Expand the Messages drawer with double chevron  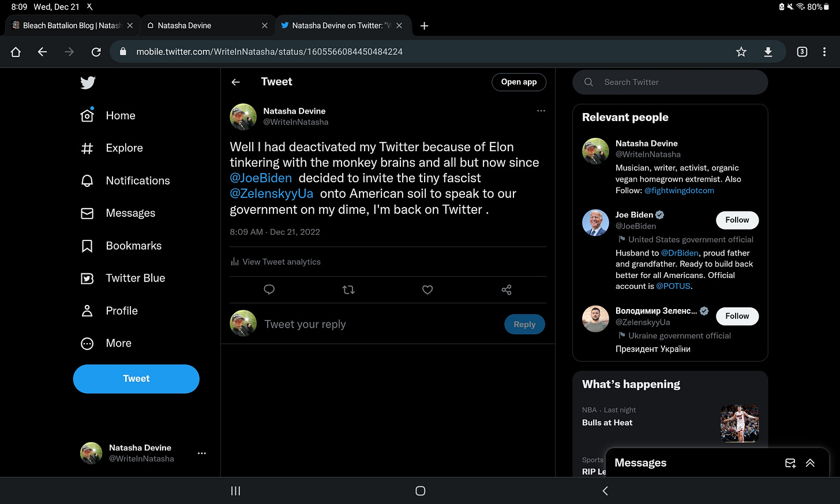(810, 463)
